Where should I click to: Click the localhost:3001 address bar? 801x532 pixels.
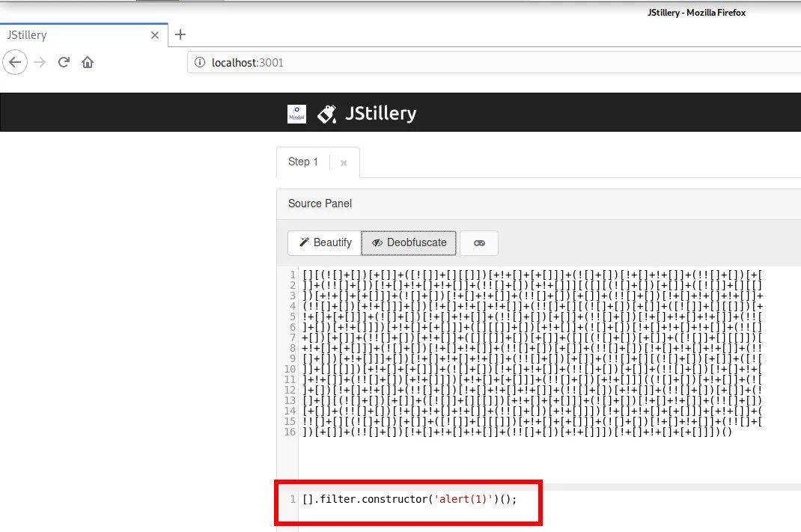493,62
